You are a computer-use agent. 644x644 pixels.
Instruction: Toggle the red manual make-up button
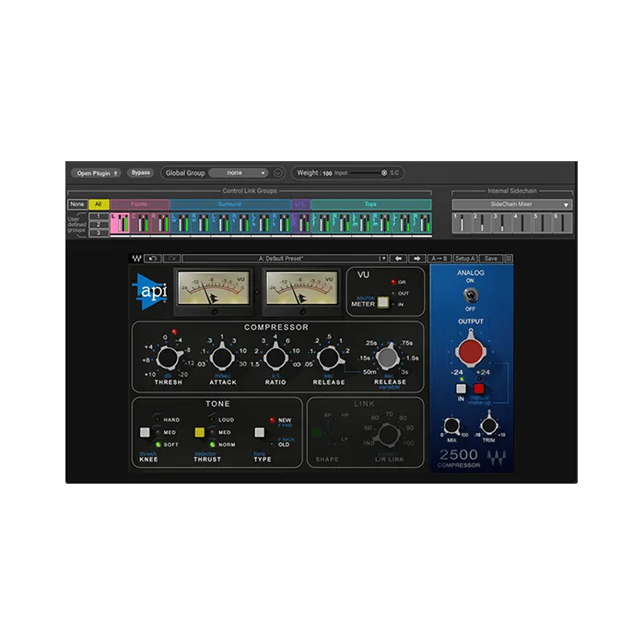479,389
